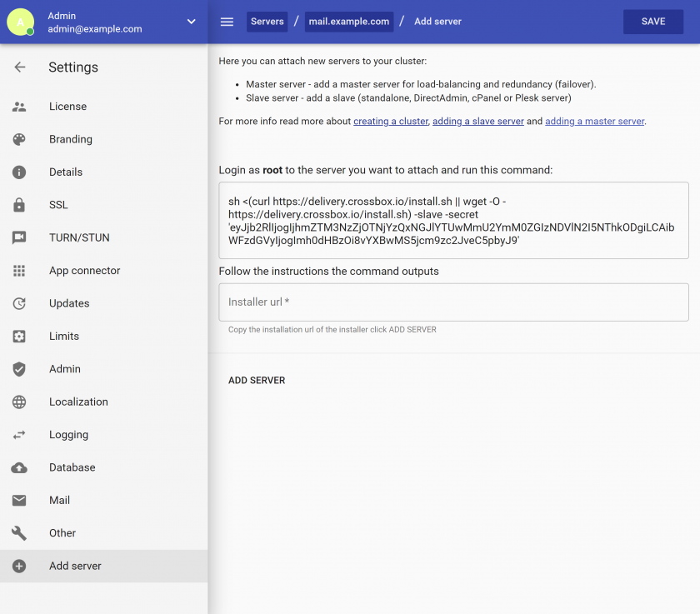Expand the admin account dropdown chevron

coord(191,22)
